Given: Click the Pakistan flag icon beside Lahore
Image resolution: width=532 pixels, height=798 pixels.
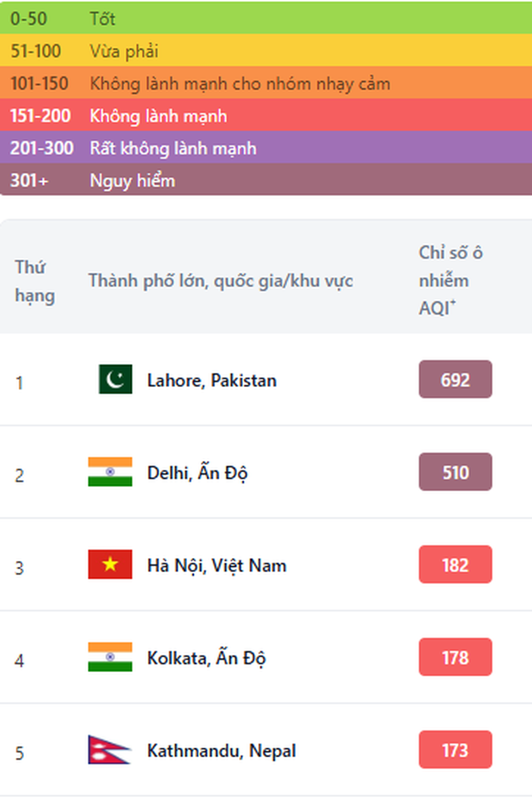Looking at the screenshot, I should (115, 379).
